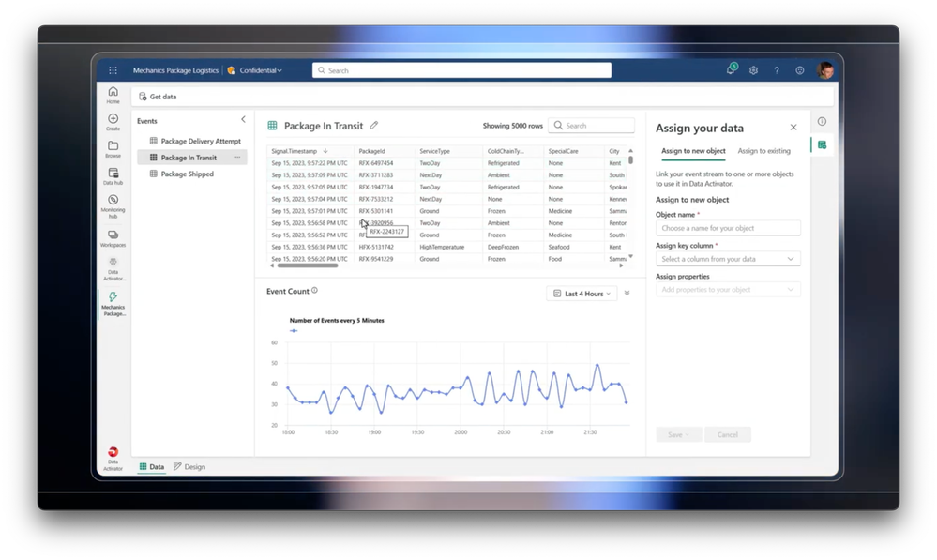
Task: Select cell RFX-6497454
Action: pyautogui.click(x=376, y=163)
